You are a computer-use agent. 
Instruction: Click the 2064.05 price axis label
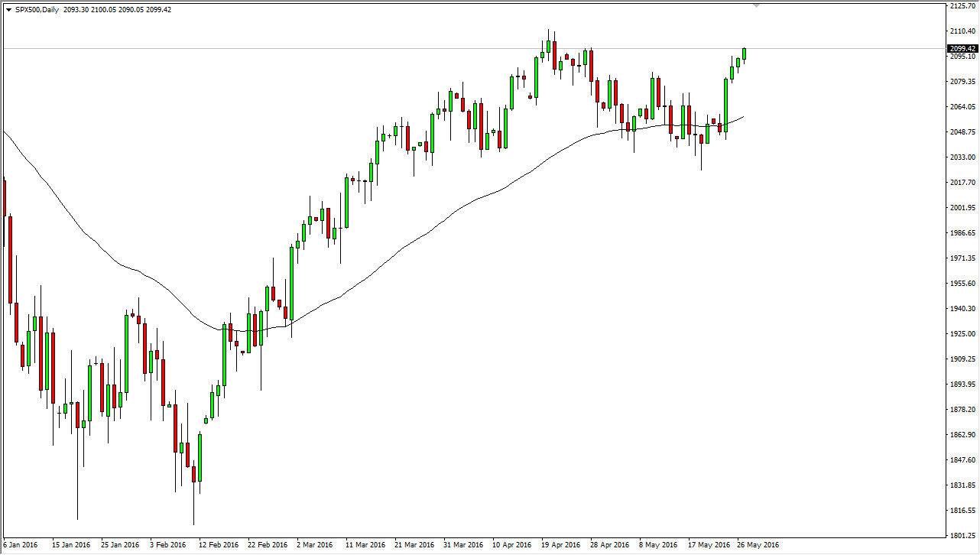pyautogui.click(x=962, y=106)
